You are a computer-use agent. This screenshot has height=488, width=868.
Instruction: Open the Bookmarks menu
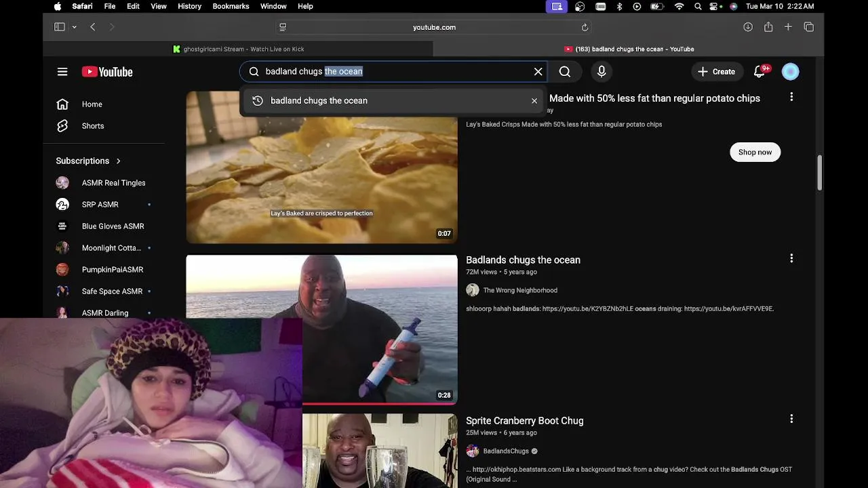[x=231, y=6]
